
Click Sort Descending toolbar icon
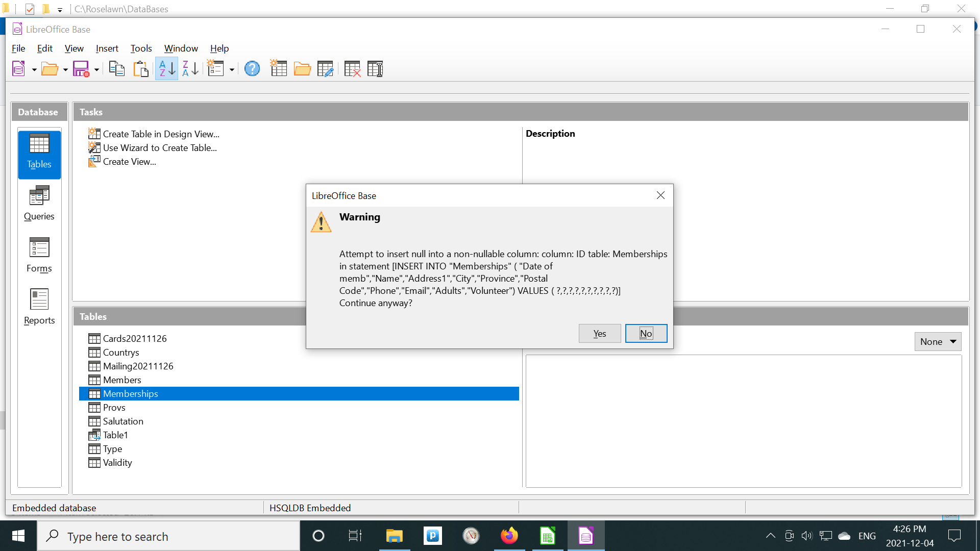pyautogui.click(x=190, y=68)
